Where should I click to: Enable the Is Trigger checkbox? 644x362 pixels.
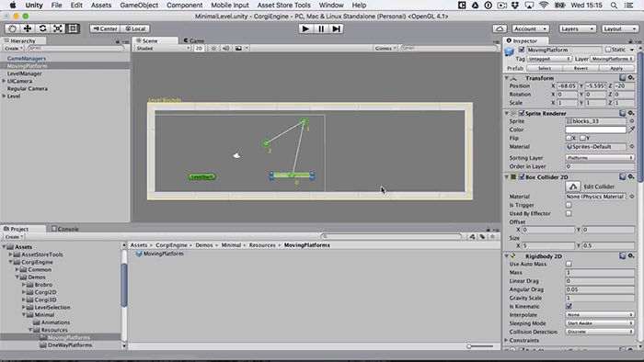click(569, 205)
